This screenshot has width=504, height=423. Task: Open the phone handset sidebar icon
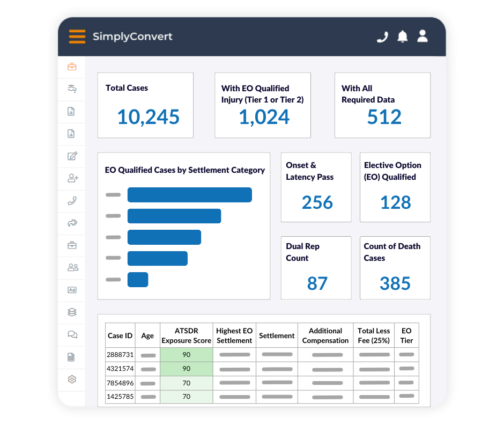point(72,201)
